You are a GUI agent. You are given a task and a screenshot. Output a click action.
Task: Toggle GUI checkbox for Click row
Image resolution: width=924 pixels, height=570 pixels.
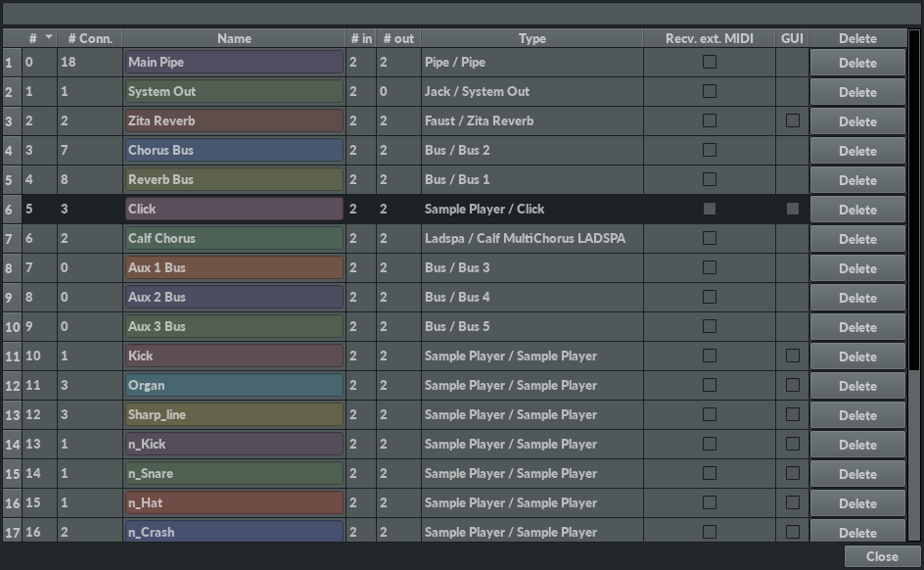click(793, 209)
